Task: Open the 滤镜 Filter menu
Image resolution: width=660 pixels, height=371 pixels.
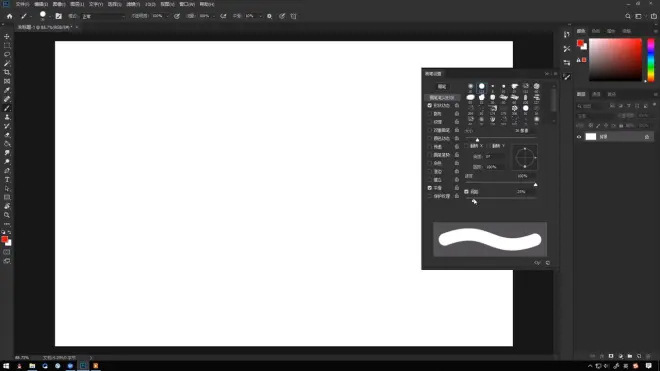Action: 133,4
